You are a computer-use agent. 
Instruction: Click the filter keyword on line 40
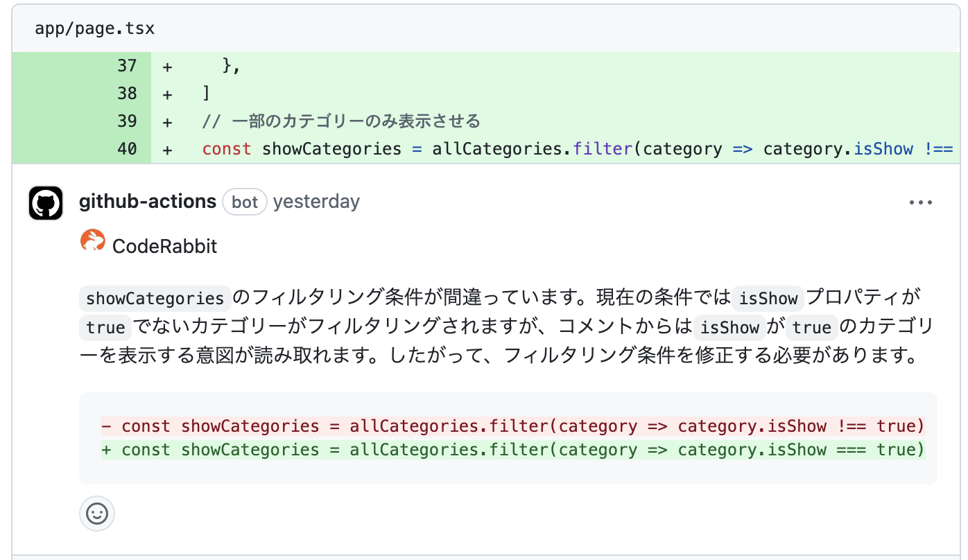[x=603, y=148]
